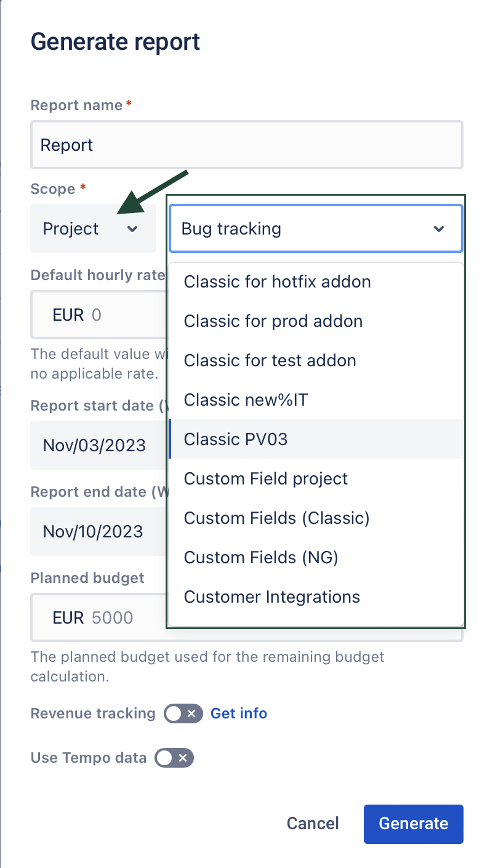Open the Project scope type dropdown
The height and width of the screenshot is (868, 490).
pos(92,229)
